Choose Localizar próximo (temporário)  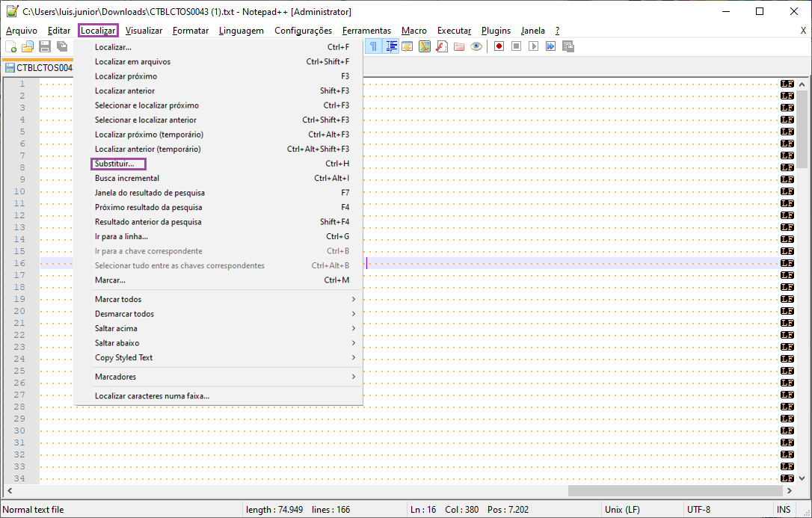[218, 135]
